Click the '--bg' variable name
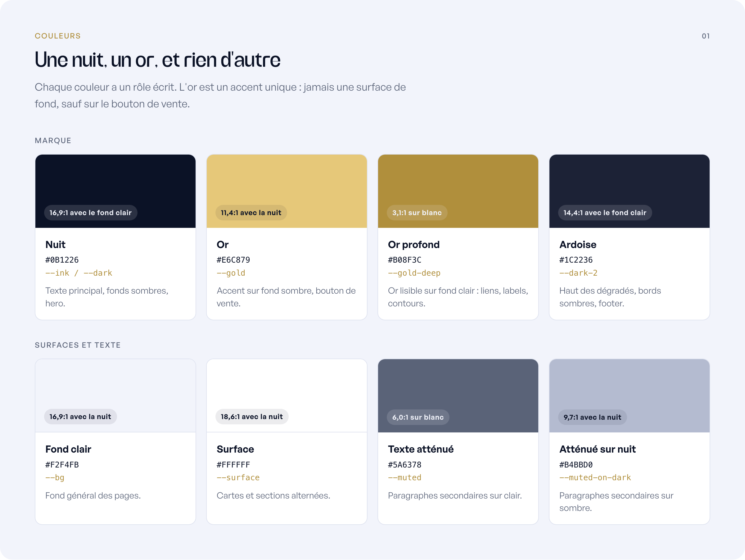 point(55,477)
